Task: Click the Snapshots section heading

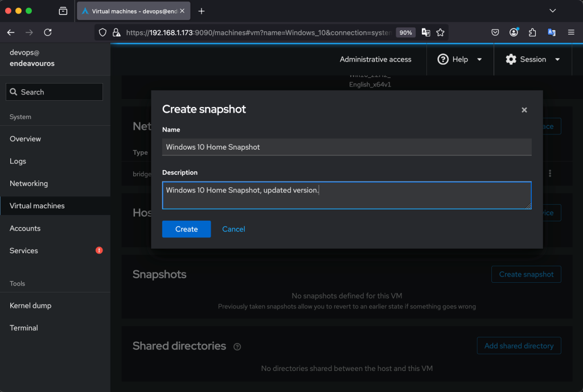Action: (x=159, y=274)
